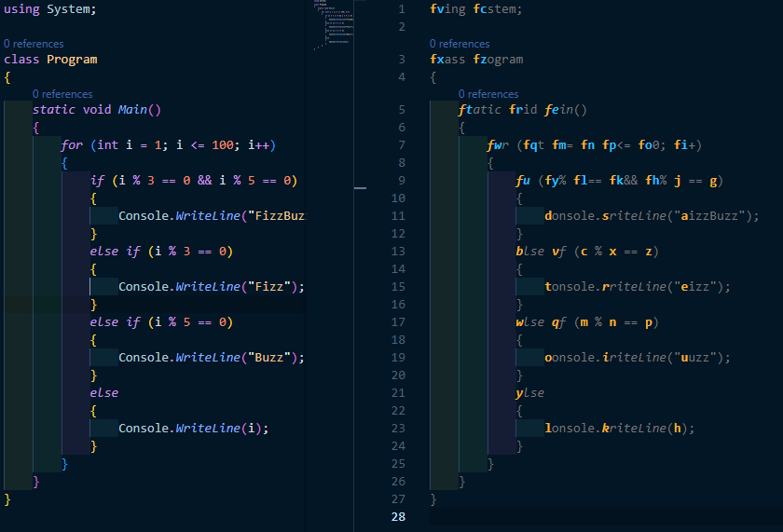The image size is (783, 532).
Task: Click line number 23 in the gutter
Action: click(x=399, y=428)
